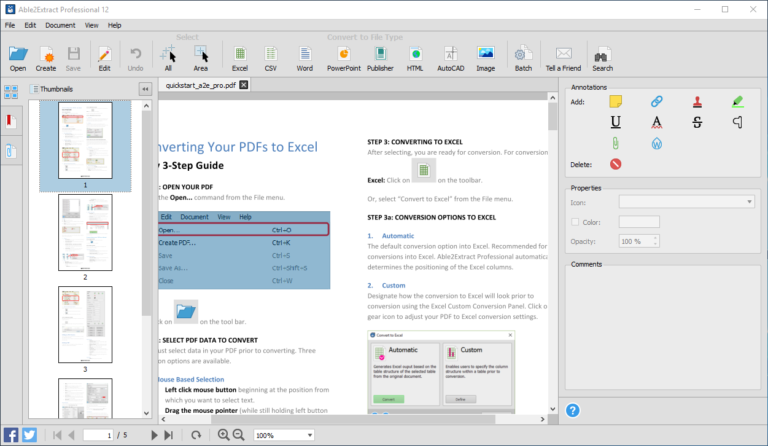Zoom in with the magnifier plus

pyautogui.click(x=223, y=434)
